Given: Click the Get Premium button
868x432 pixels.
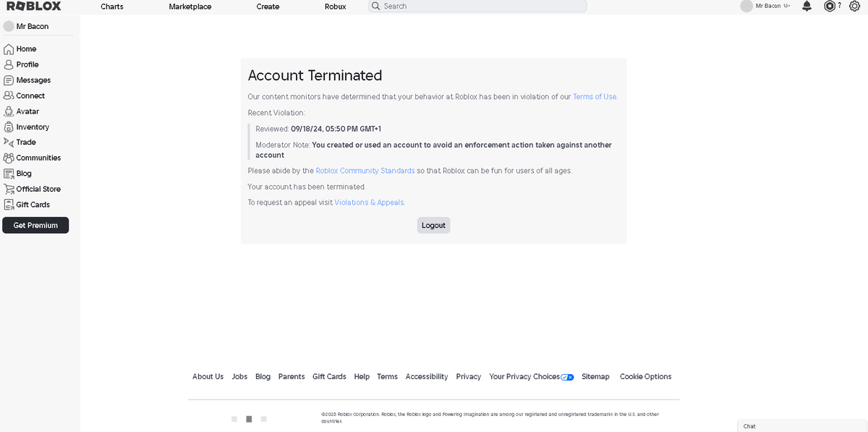Looking at the screenshot, I should 35,225.
